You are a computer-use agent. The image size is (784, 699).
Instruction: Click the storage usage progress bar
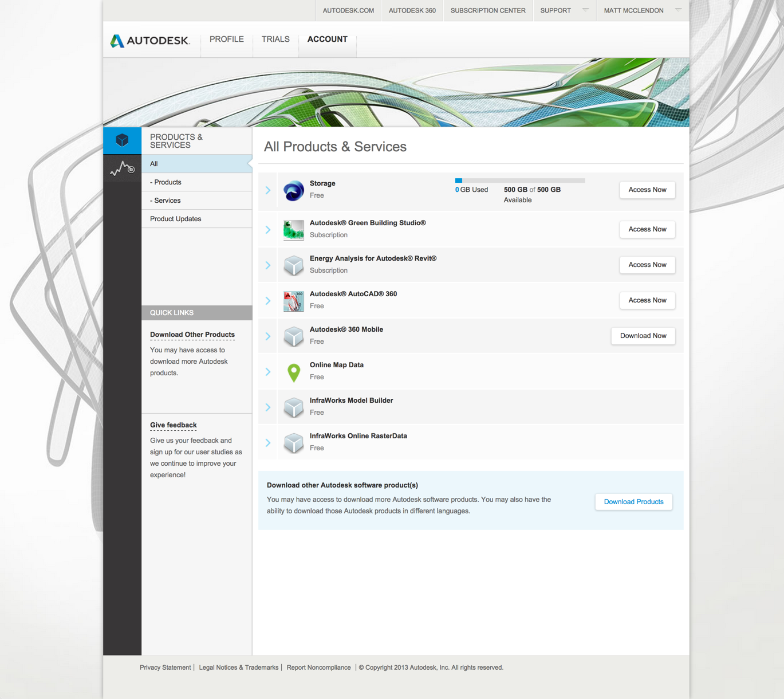pos(520,180)
